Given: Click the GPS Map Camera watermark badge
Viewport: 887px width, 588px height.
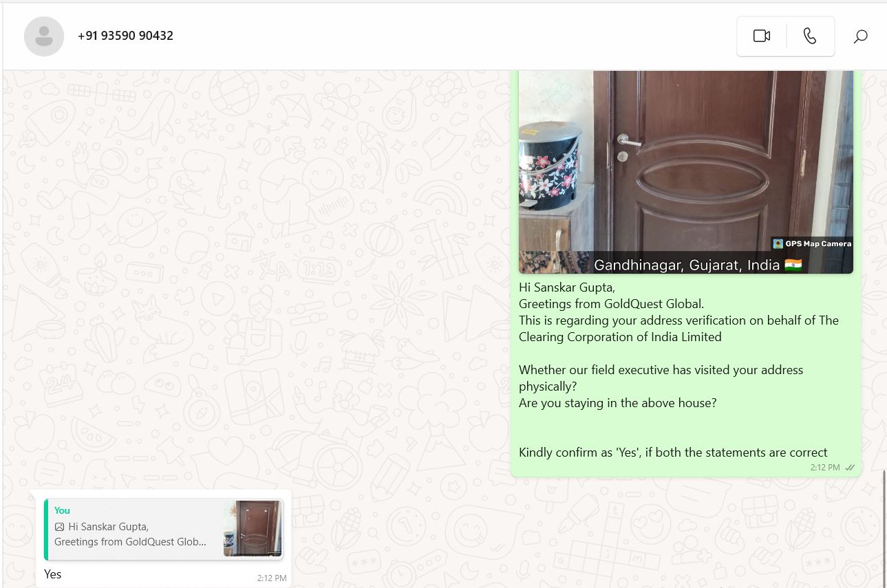Looking at the screenshot, I should [x=812, y=243].
